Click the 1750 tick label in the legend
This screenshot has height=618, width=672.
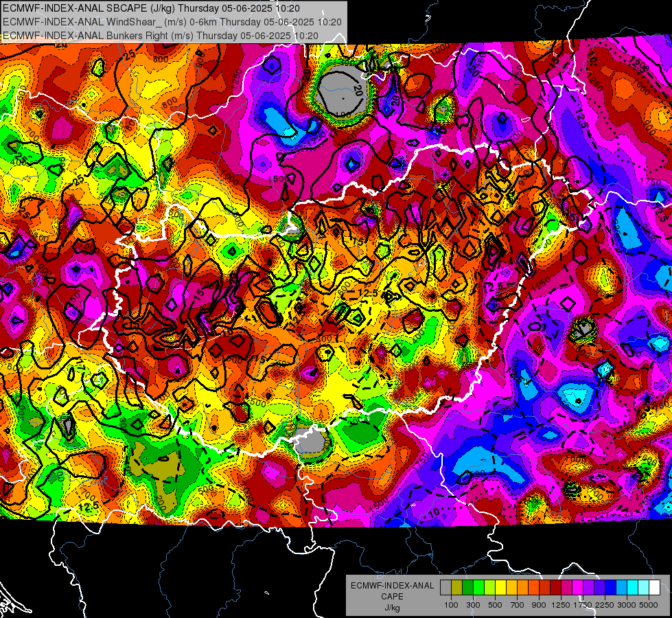click(583, 605)
